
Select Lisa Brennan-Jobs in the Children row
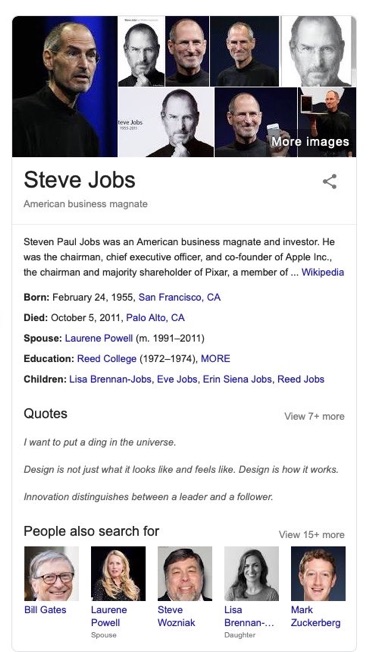coord(110,379)
